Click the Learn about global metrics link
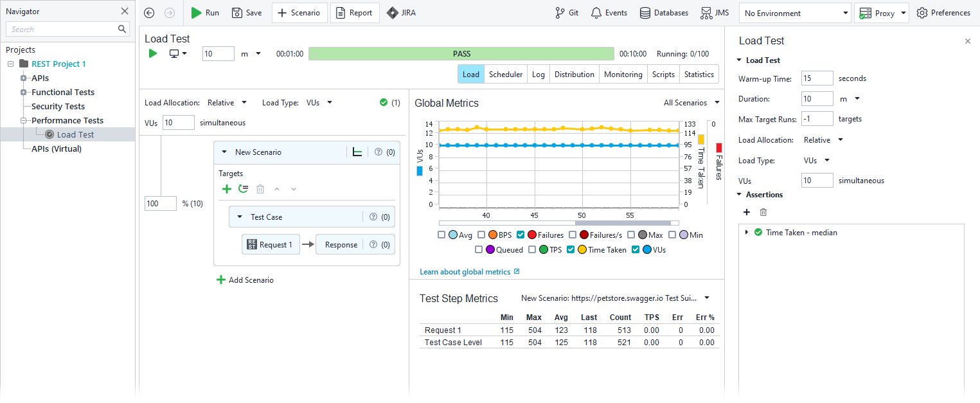This screenshot has height=403, width=980. (465, 271)
